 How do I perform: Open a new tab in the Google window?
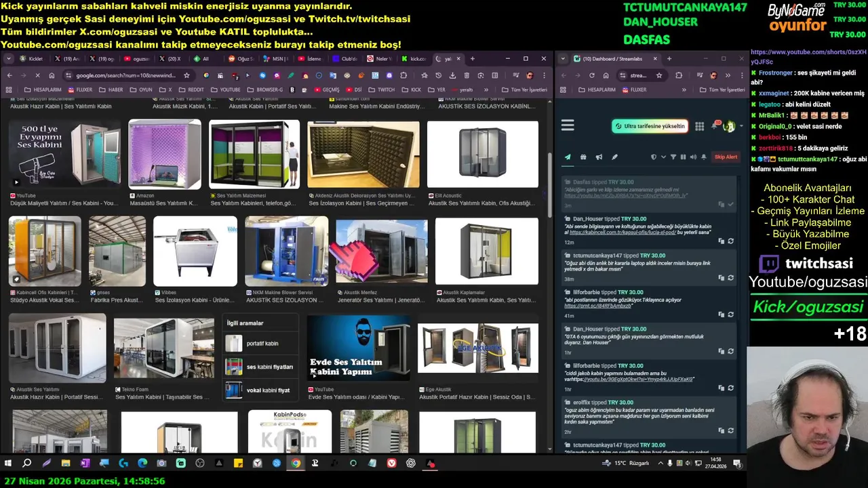473,59
